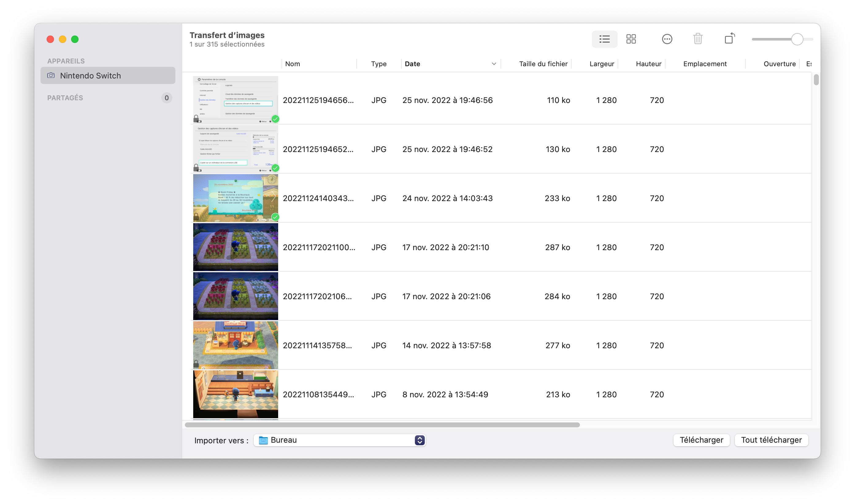Click the lock icon on 19:46:52 thumbnail
This screenshot has width=855, height=504.
point(196,167)
